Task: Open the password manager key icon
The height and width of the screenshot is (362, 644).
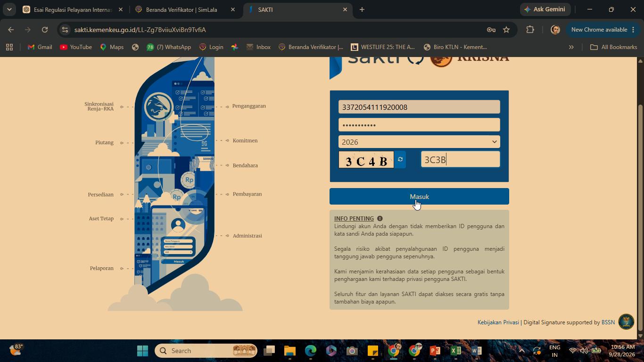Action: (491, 30)
